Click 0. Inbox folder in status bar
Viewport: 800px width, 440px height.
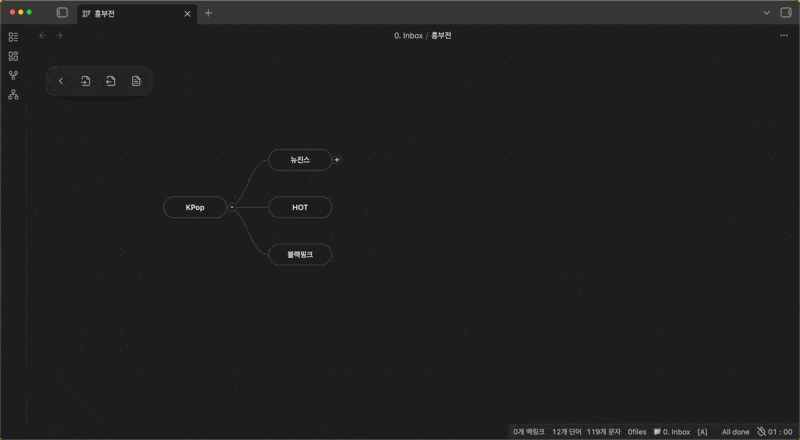(672, 432)
